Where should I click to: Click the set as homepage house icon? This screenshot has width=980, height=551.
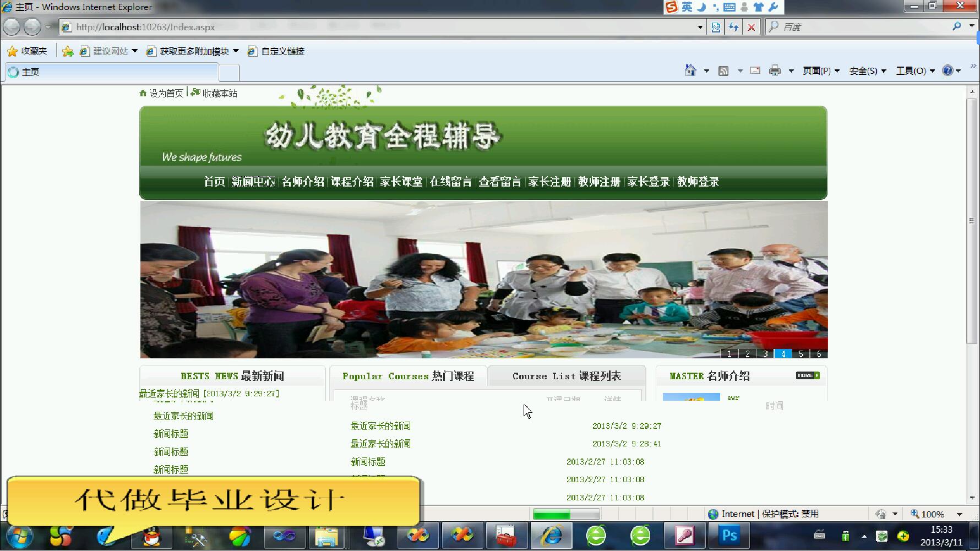tap(143, 94)
